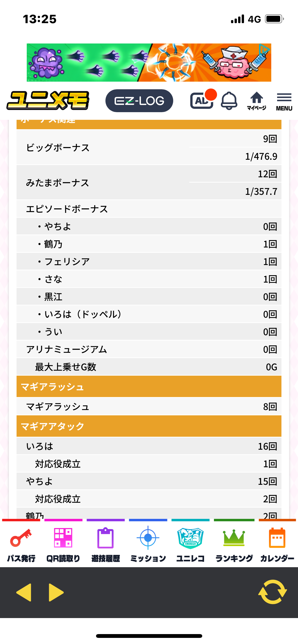
Task: Open the EZ-LOG button
Action: 139,101
